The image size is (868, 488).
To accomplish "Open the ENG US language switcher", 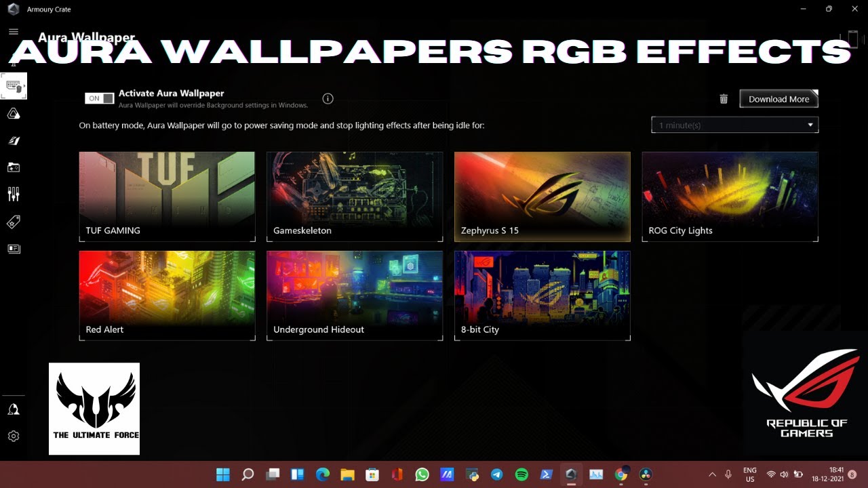I will (749, 474).
